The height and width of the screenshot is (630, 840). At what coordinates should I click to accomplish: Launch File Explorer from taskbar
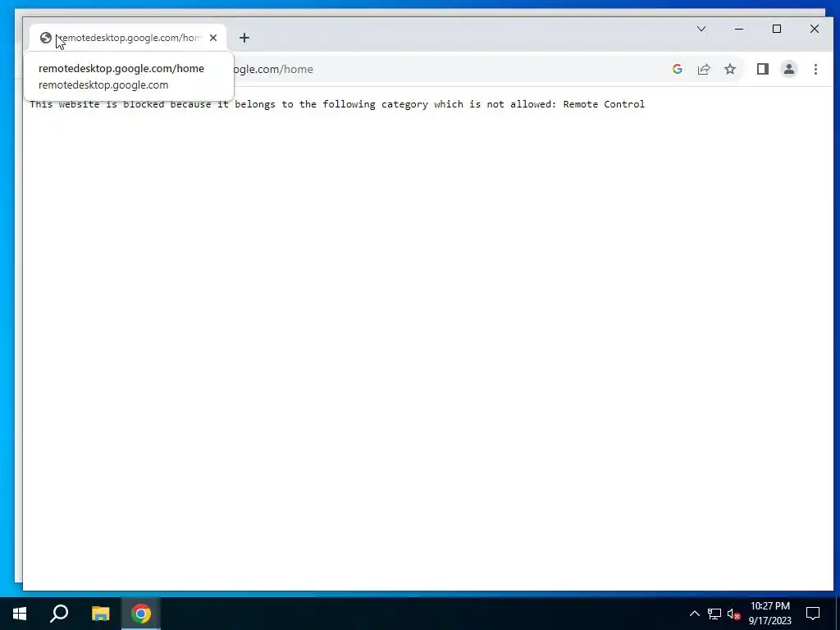[x=100, y=614]
